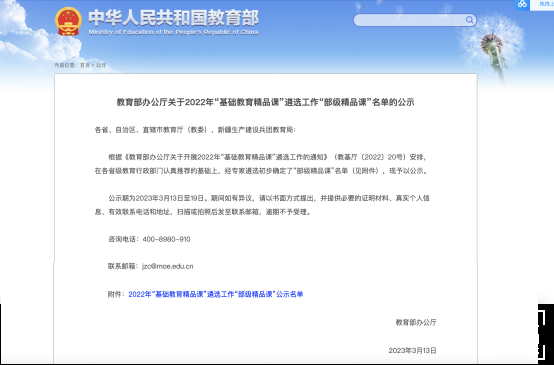Click the Ministry of Education English subtitle

point(173,32)
